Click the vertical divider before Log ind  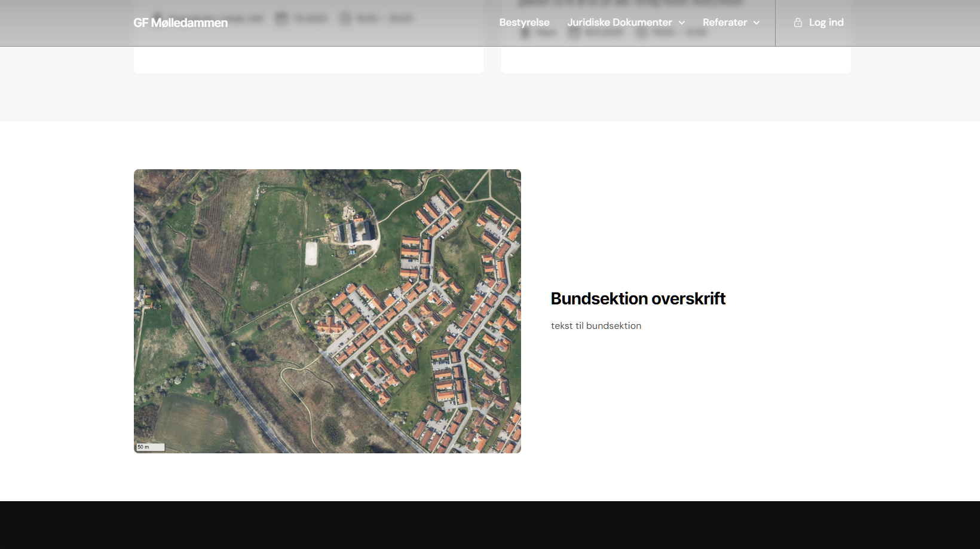click(775, 23)
